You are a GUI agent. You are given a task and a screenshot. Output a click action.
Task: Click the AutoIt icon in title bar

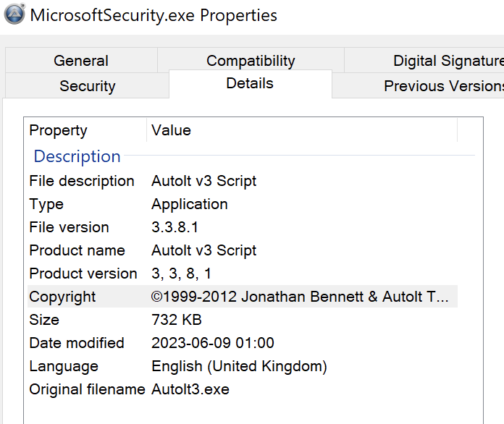[x=14, y=14]
